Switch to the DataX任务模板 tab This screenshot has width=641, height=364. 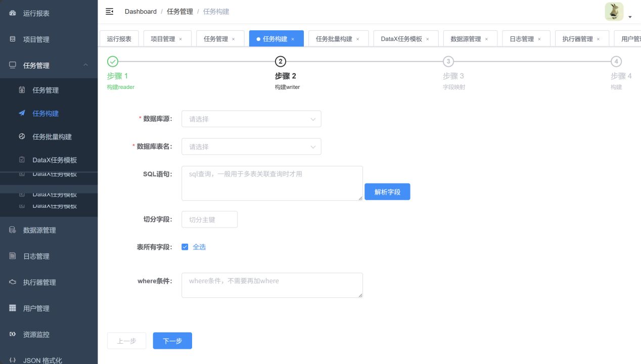coord(401,39)
